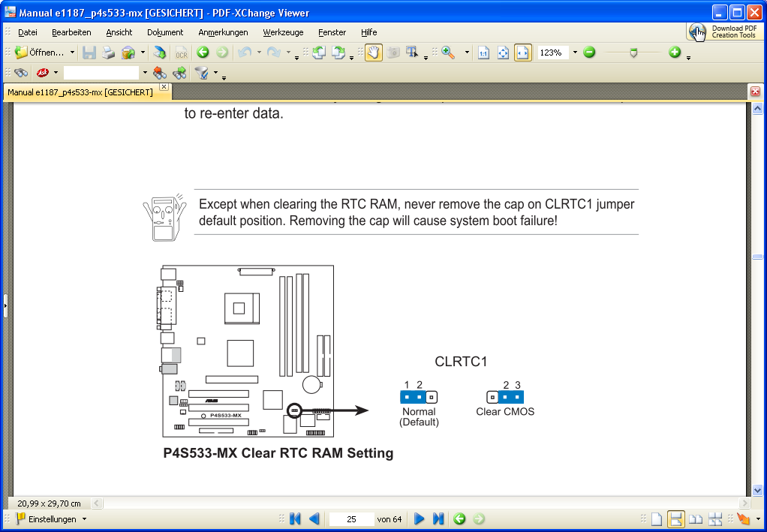
Task: Click the red close document button
Action: tap(755, 92)
